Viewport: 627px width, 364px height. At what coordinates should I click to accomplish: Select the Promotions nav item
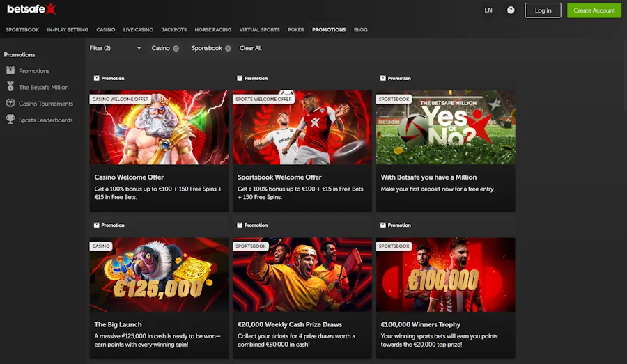[x=329, y=29]
